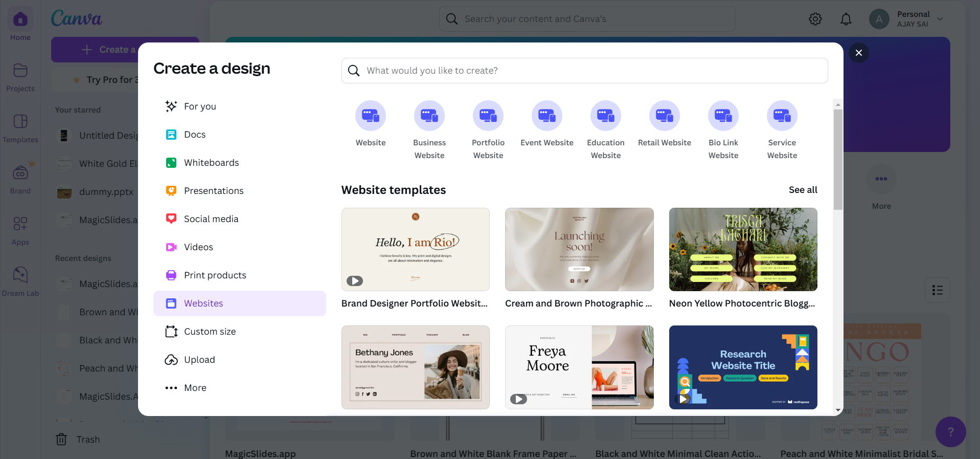The width and height of the screenshot is (980, 459).
Task: Click the Create a design button
Action: [95, 50]
